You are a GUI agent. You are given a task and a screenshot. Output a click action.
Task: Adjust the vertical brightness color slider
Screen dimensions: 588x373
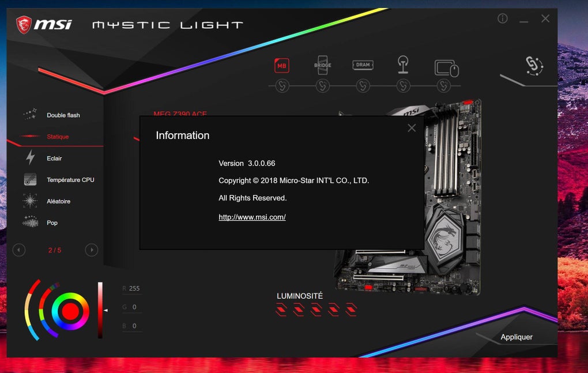(x=100, y=310)
